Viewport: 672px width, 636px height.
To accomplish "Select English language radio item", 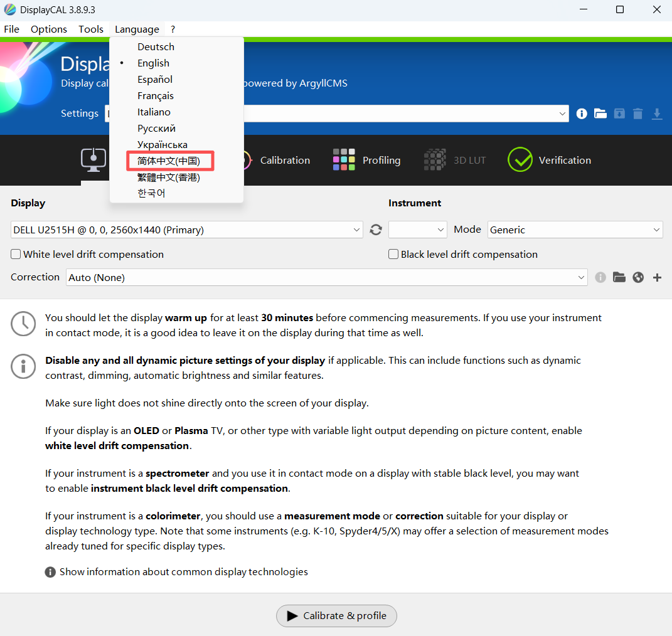I will pyautogui.click(x=153, y=63).
